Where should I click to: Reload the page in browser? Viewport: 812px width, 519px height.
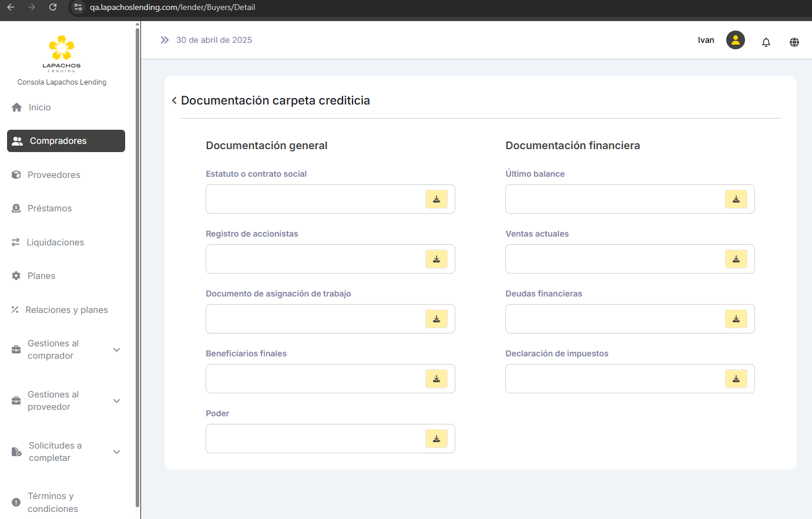[53, 7]
